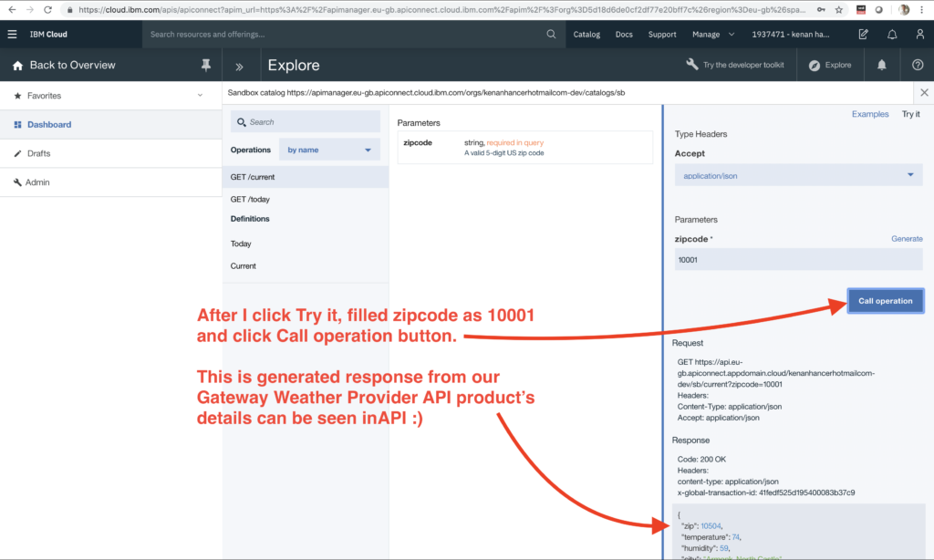Open Admin in the sidebar

click(110, 182)
